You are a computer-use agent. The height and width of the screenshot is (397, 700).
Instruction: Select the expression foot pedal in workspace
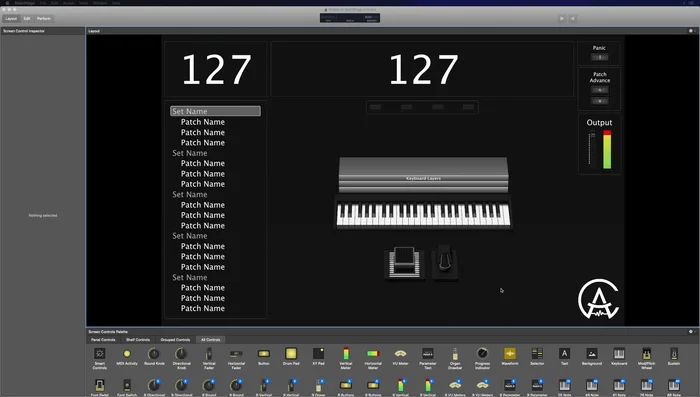[404, 262]
